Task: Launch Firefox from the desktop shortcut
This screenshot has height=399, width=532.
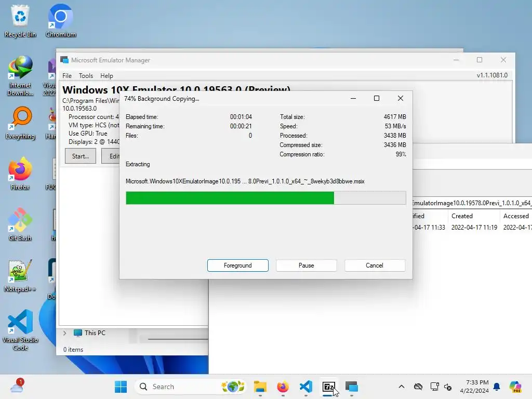Action: (x=20, y=174)
